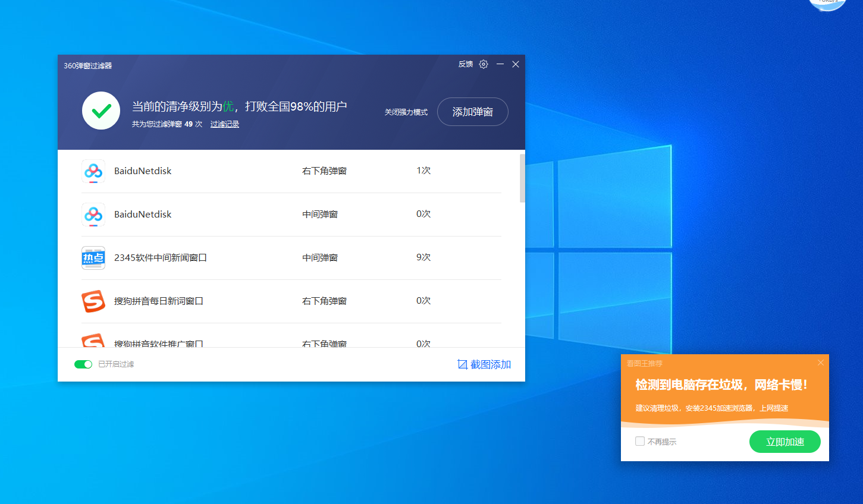Screen dimensions: 863x504
Task: Click 关闭强力模式 to disable strong mode
Action: pyautogui.click(x=406, y=112)
